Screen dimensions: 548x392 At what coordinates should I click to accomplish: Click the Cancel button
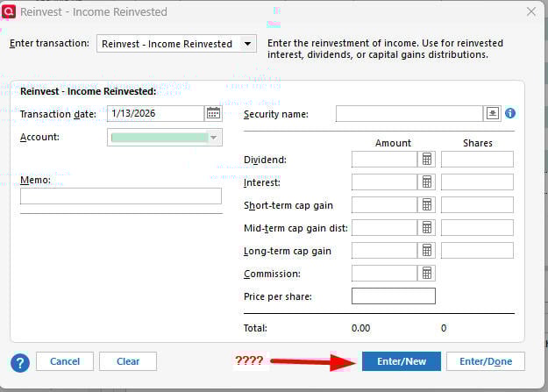coord(65,361)
